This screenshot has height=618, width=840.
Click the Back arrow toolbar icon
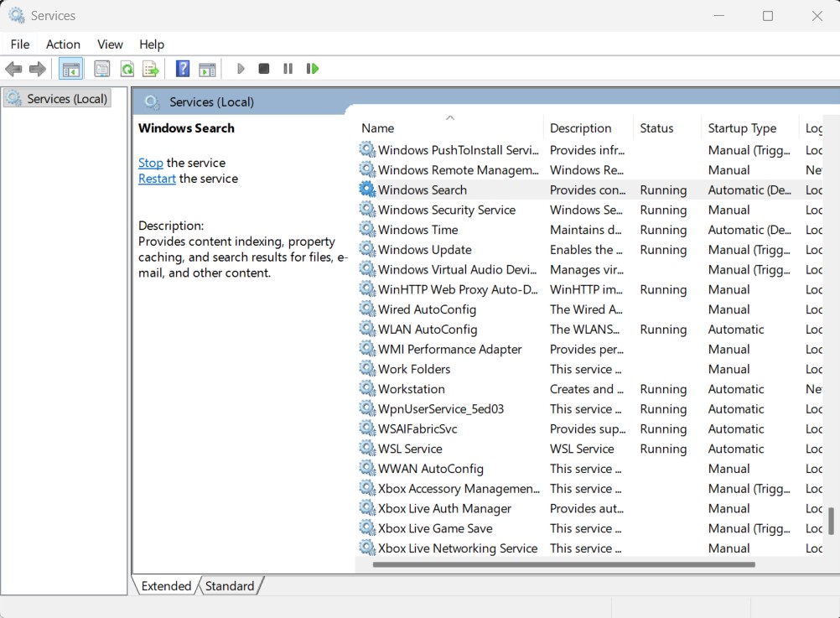(x=13, y=69)
